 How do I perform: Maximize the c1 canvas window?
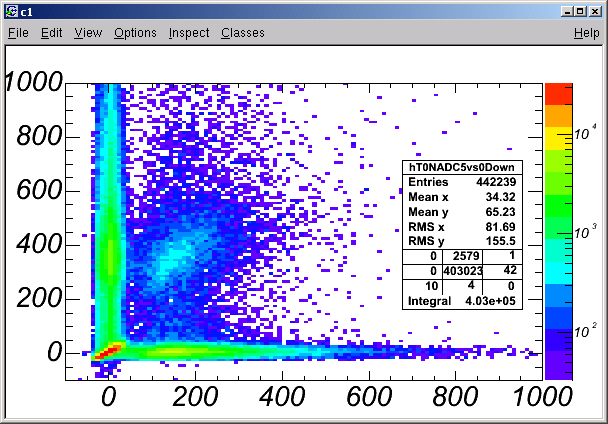580,12
